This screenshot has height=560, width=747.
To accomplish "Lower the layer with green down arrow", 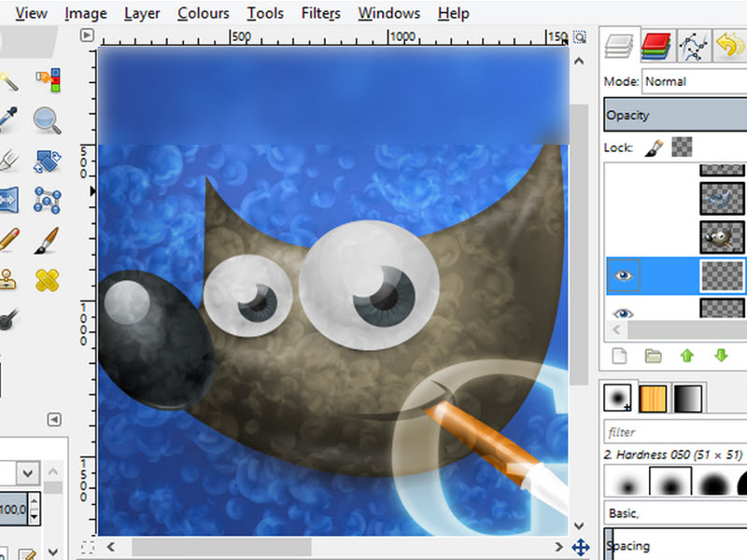I will pos(721,356).
